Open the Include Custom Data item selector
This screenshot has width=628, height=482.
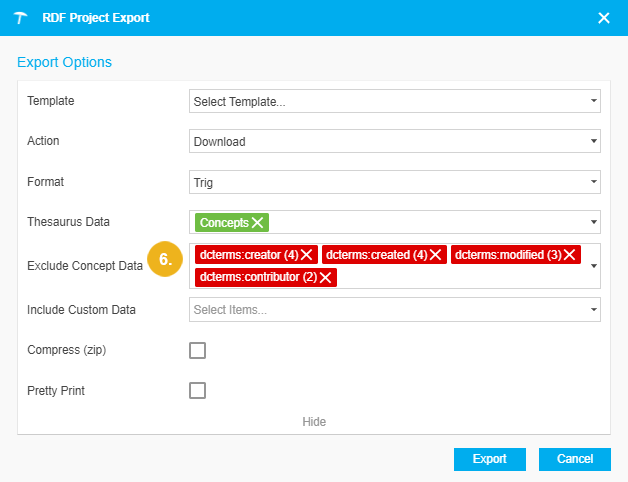[x=394, y=310]
